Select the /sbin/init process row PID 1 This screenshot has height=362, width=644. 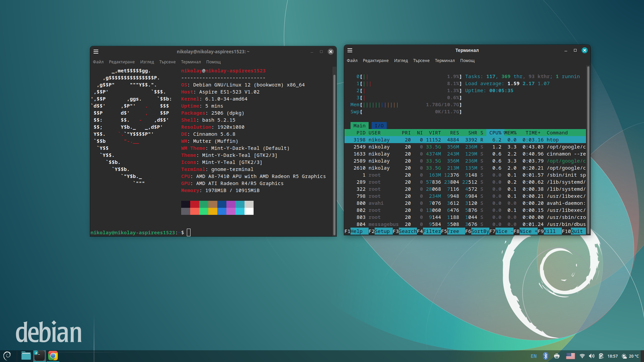(x=465, y=175)
